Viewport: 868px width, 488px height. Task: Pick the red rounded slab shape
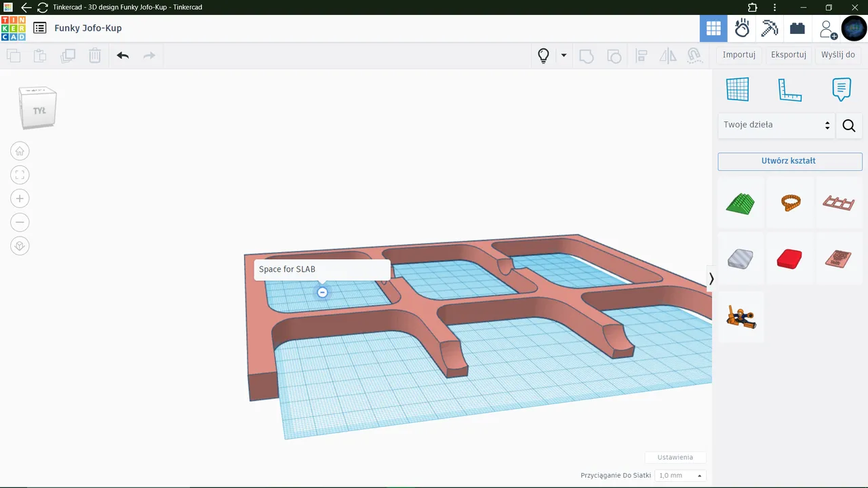click(789, 259)
